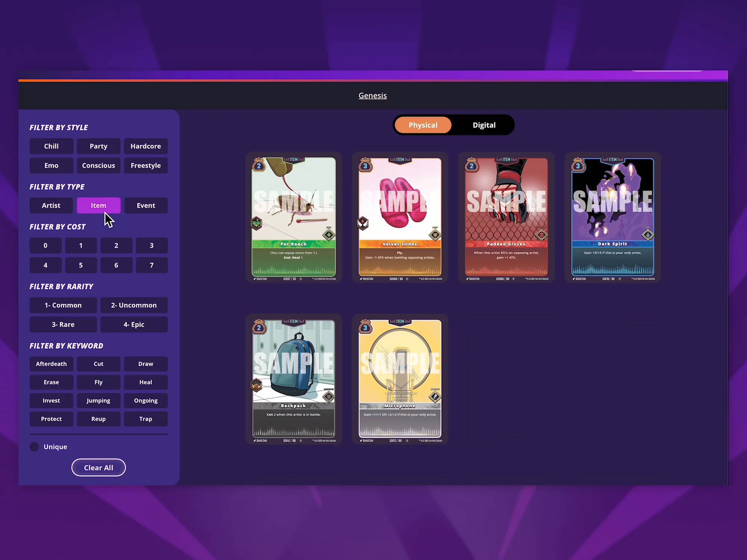747x560 pixels.
Task: Filter cards by Emo style
Action: pos(51,165)
